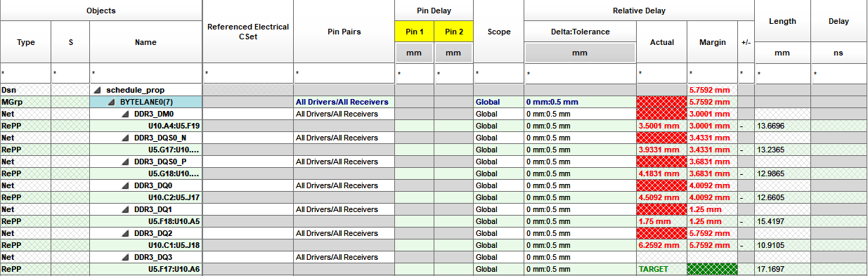
Task: Click the Name column header
Action: click(145, 42)
